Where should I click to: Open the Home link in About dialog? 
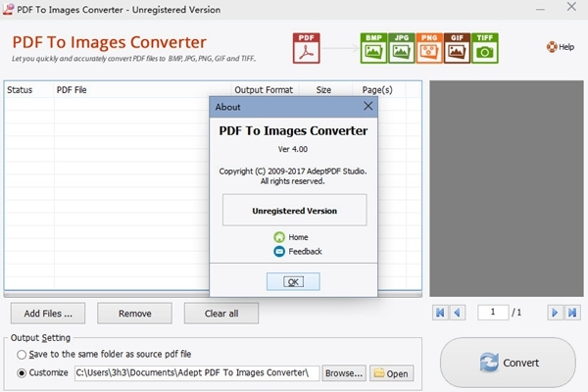(x=298, y=237)
